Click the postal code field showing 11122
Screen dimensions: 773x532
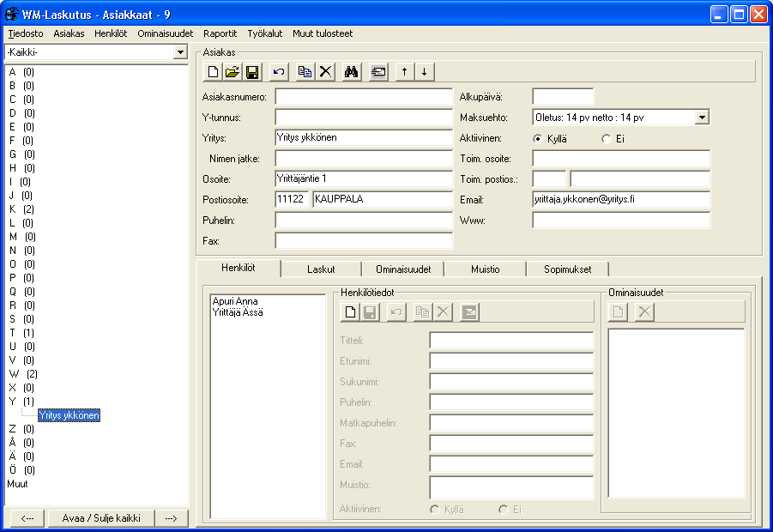click(x=292, y=200)
